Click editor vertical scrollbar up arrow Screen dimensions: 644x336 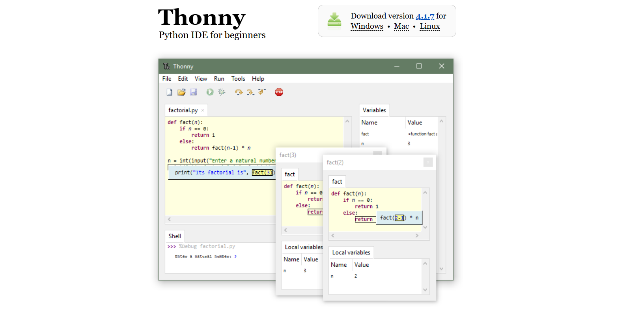pyautogui.click(x=347, y=121)
